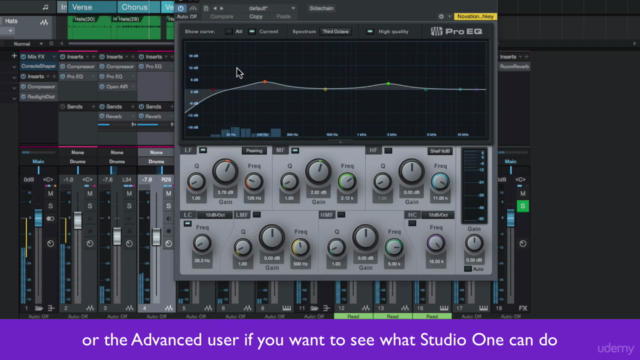The width and height of the screenshot is (640, 360).
Task: Toggle LC low cut enable button
Action: click(187, 224)
